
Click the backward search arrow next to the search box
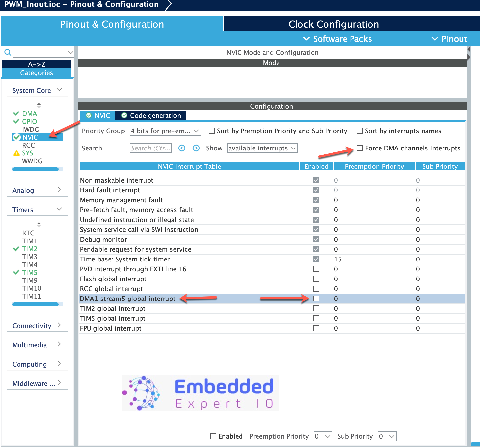click(x=182, y=148)
